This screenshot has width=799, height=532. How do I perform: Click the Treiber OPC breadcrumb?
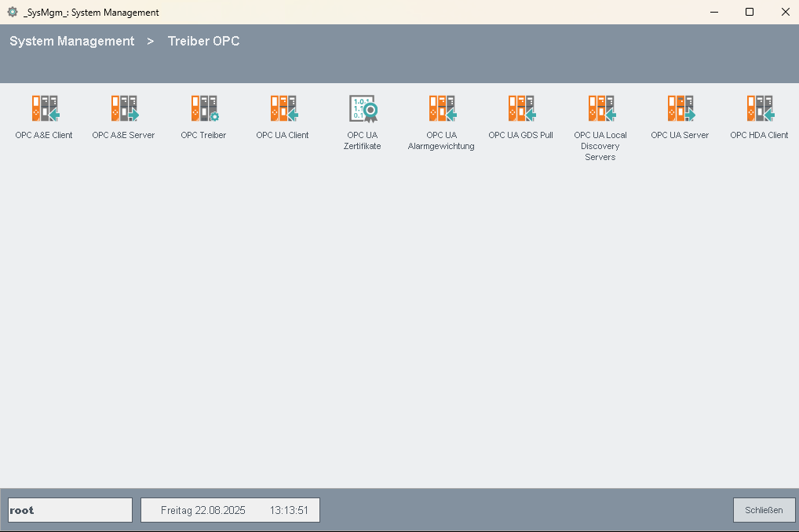point(204,42)
